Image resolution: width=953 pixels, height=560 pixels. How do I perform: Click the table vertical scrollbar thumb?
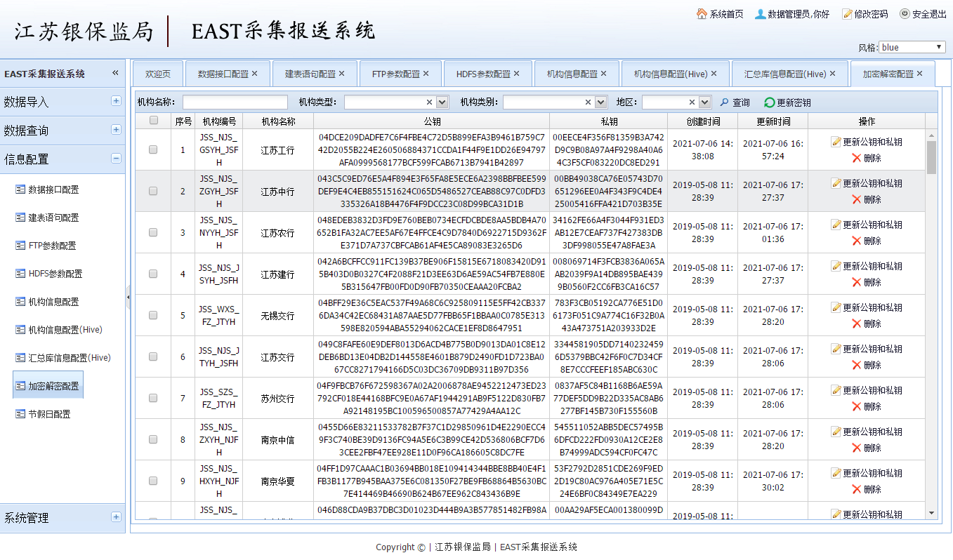(x=931, y=158)
